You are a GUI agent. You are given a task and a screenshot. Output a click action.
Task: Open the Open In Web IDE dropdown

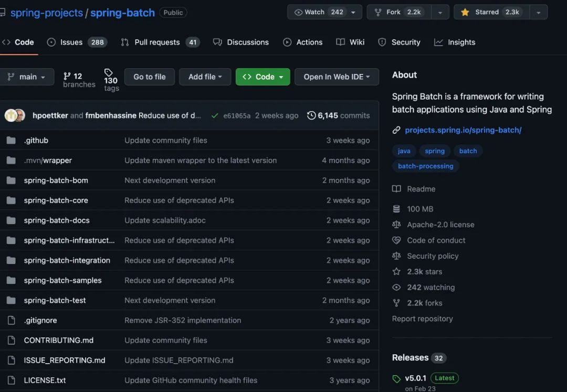point(337,77)
